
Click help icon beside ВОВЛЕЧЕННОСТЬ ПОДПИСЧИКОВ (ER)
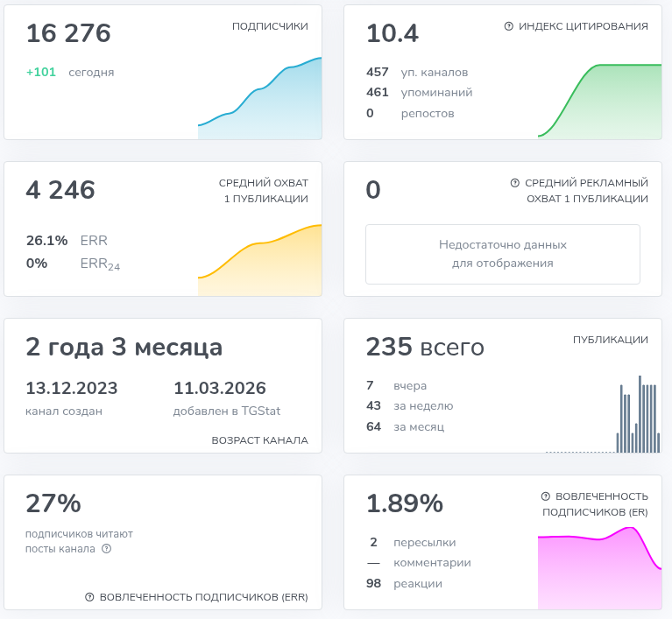(546, 496)
